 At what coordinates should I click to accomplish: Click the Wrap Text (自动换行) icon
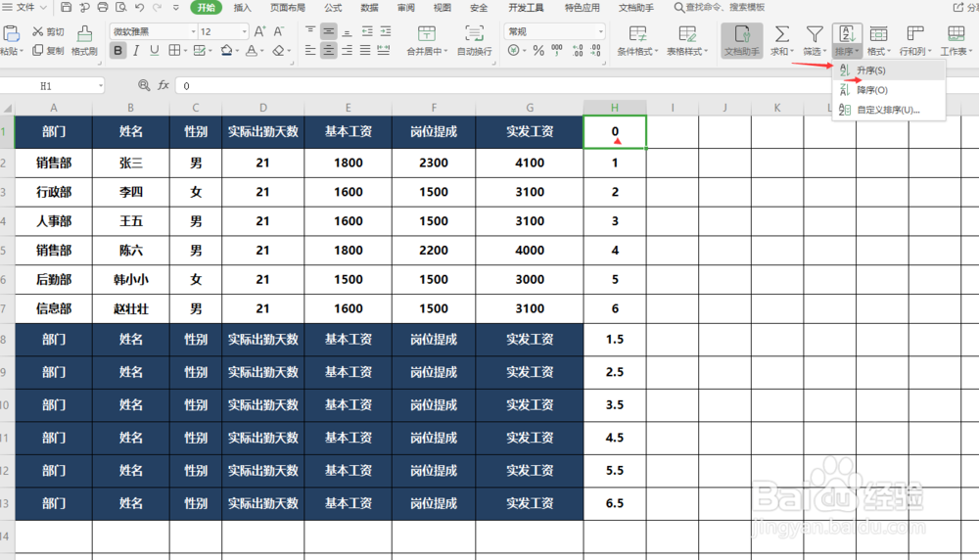pos(474,33)
